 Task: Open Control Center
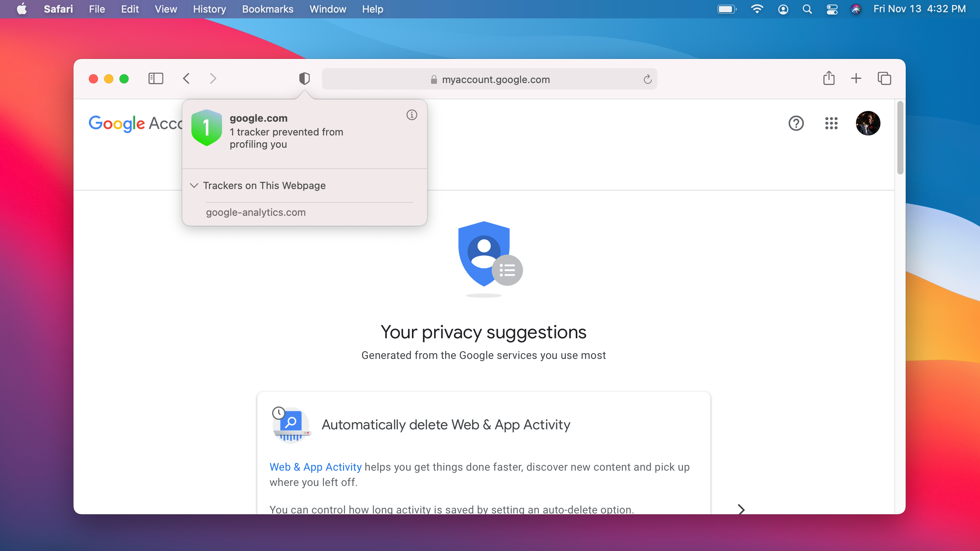832,9
